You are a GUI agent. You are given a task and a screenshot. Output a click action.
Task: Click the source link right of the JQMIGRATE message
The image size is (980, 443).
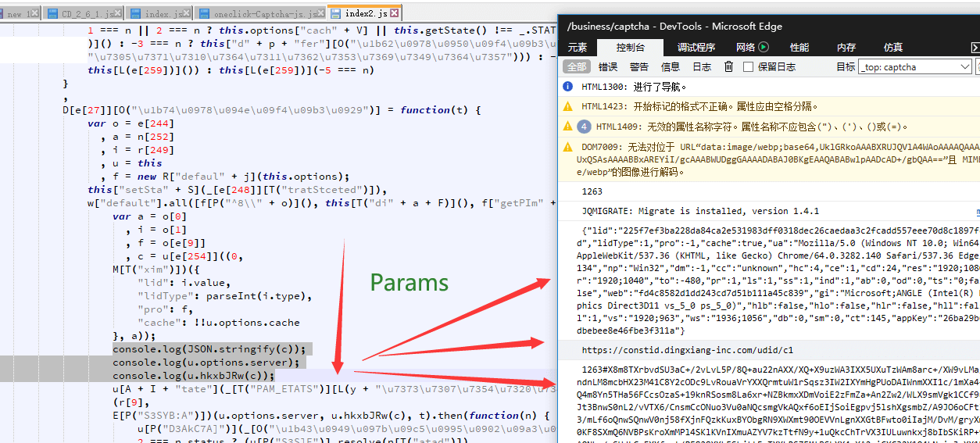977,211
